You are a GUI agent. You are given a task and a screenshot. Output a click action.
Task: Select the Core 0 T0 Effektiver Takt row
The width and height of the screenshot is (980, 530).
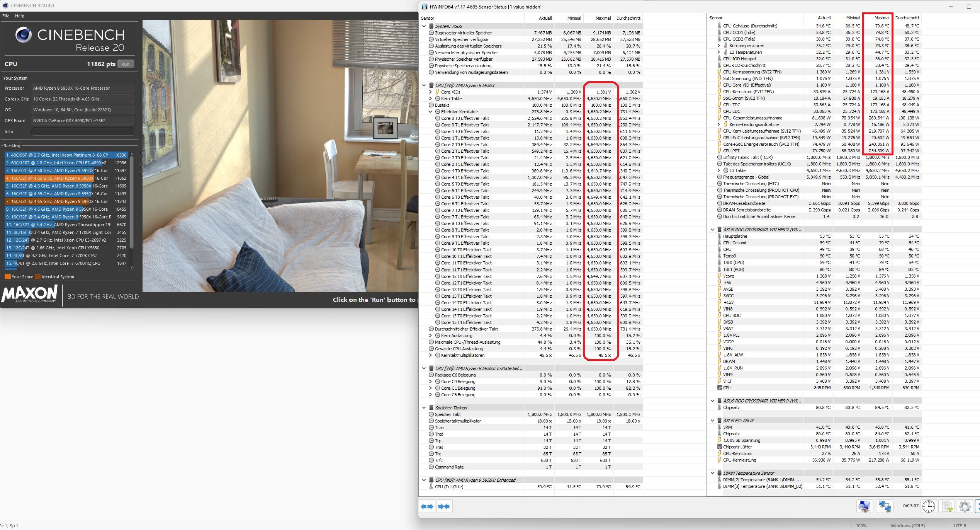531,118
